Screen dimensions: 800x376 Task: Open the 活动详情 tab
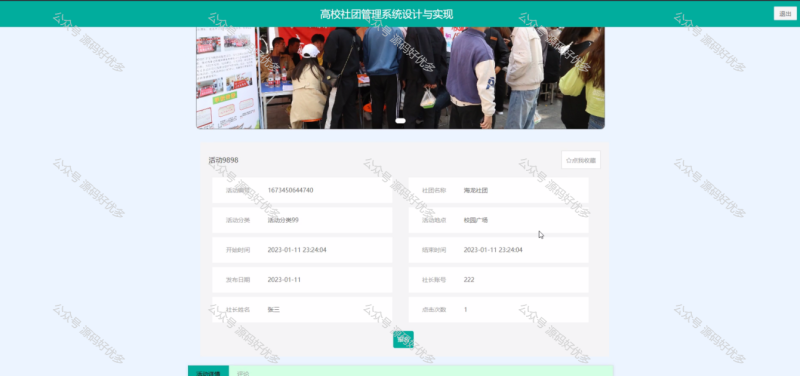[x=208, y=372]
